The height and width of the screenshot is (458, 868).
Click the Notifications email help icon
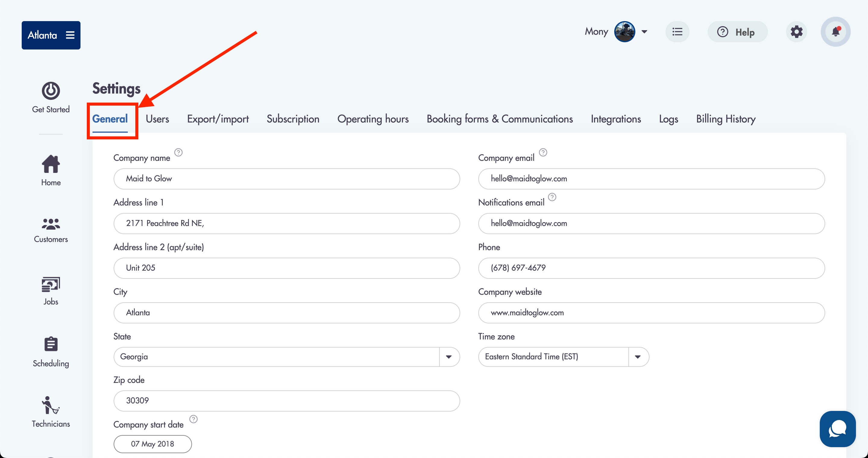552,197
